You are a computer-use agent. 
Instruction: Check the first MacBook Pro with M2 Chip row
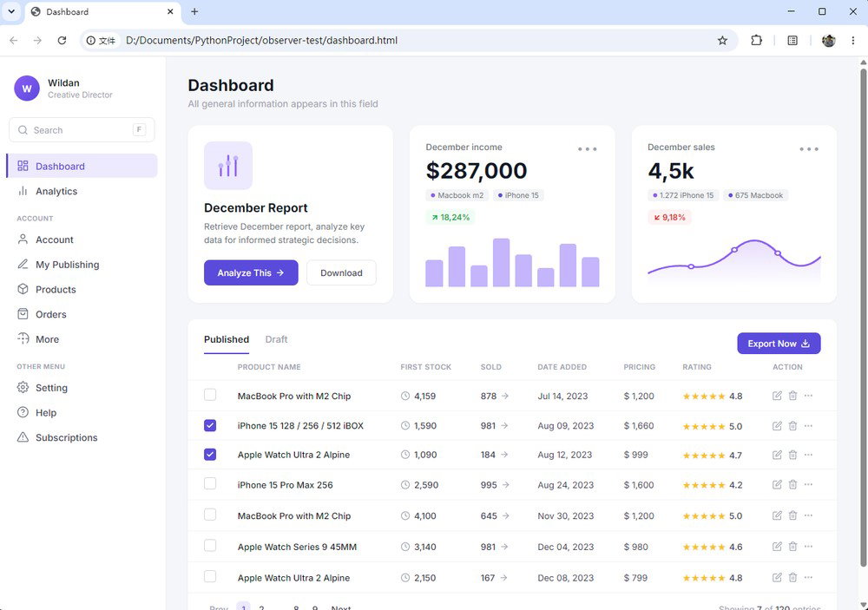click(210, 395)
